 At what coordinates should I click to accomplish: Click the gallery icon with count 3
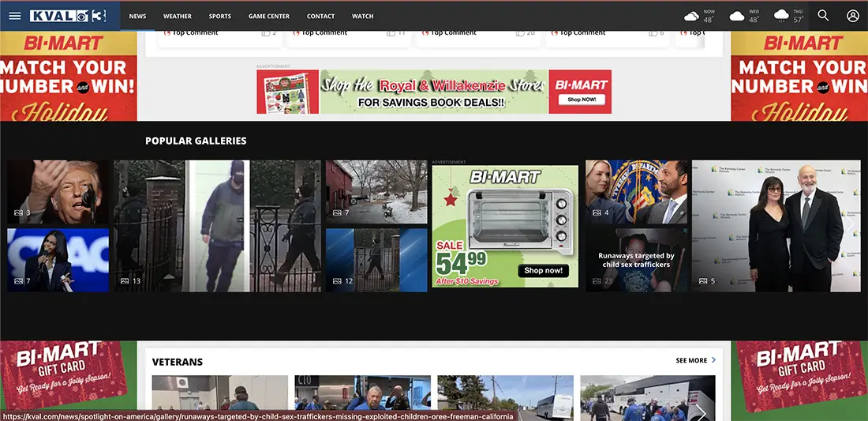(x=18, y=212)
